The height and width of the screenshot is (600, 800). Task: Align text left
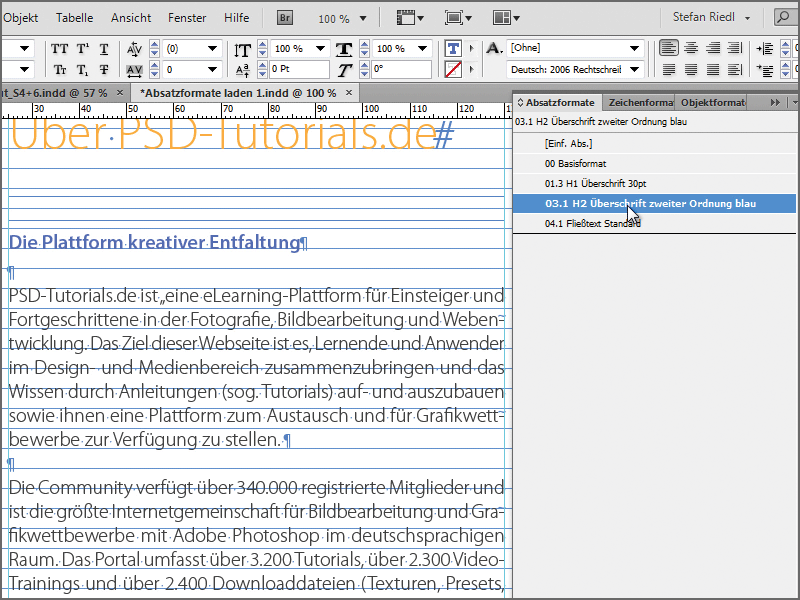point(669,48)
